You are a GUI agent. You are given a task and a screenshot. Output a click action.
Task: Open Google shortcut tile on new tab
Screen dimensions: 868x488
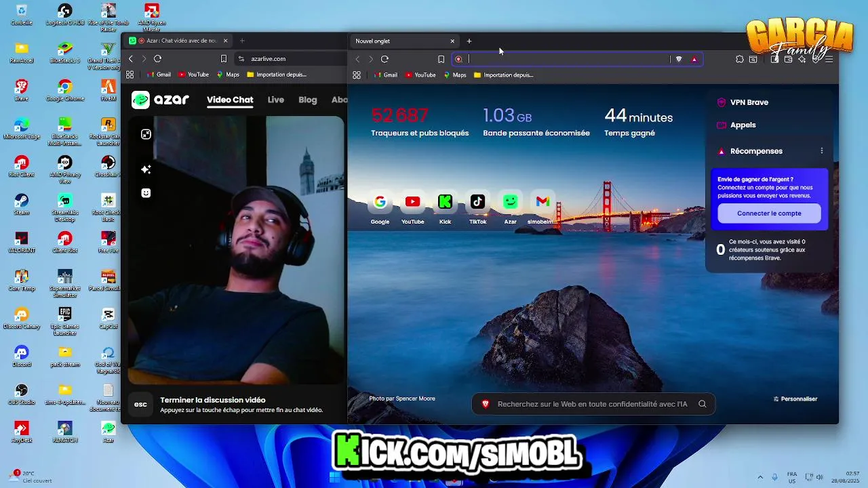coord(380,208)
